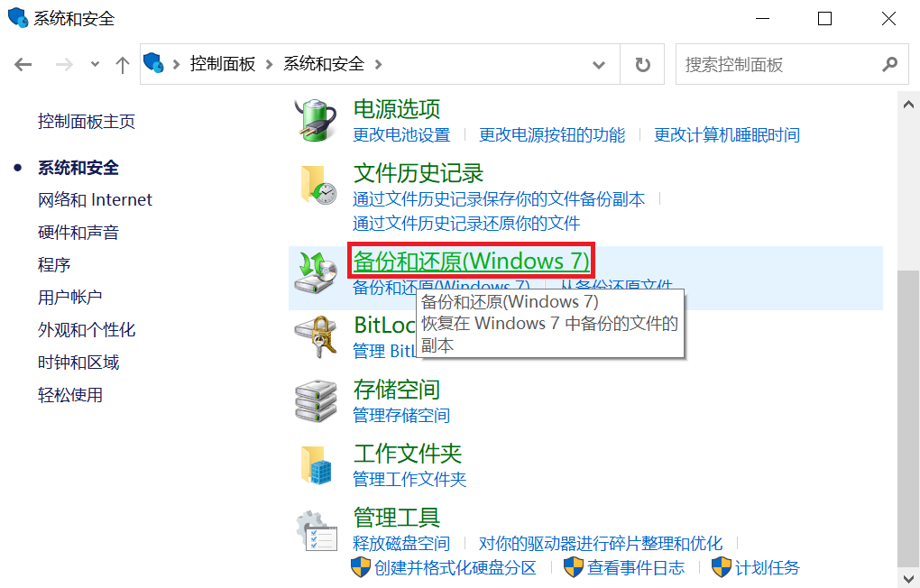
Task: Open recent locations dropdown arrow
Action: (95, 65)
